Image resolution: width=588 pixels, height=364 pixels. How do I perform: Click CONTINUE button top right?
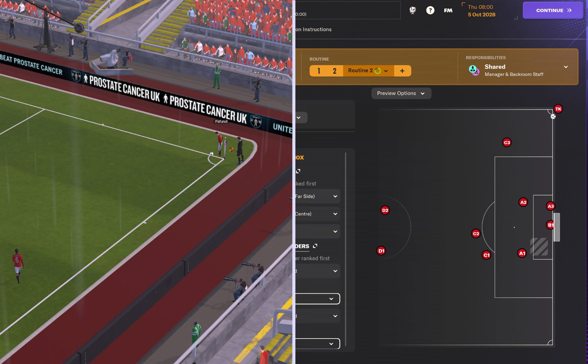552,10
